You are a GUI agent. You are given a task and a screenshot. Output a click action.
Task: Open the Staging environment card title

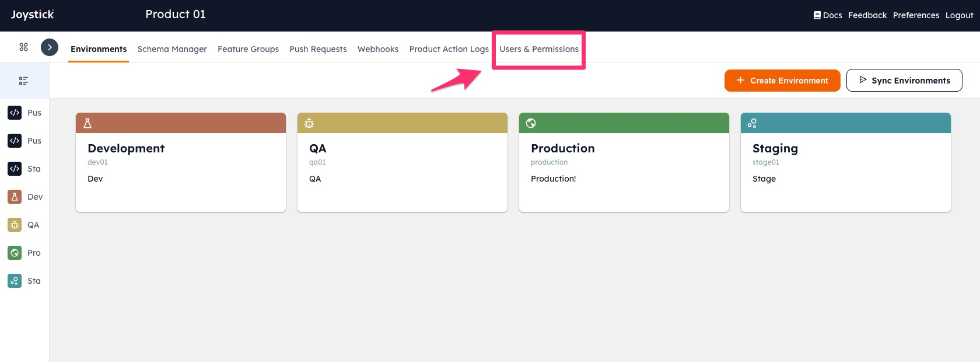click(x=775, y=149)
